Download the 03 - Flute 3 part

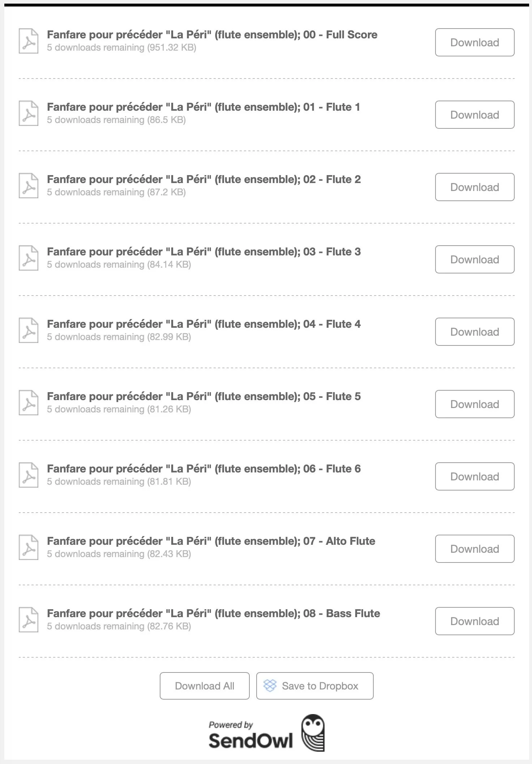click(x=475, y=259)
